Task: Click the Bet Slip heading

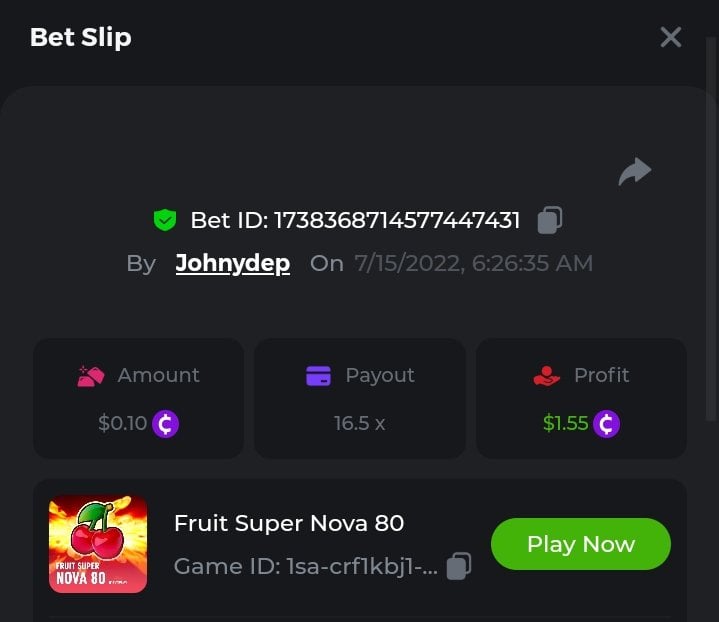Action: 81,37
